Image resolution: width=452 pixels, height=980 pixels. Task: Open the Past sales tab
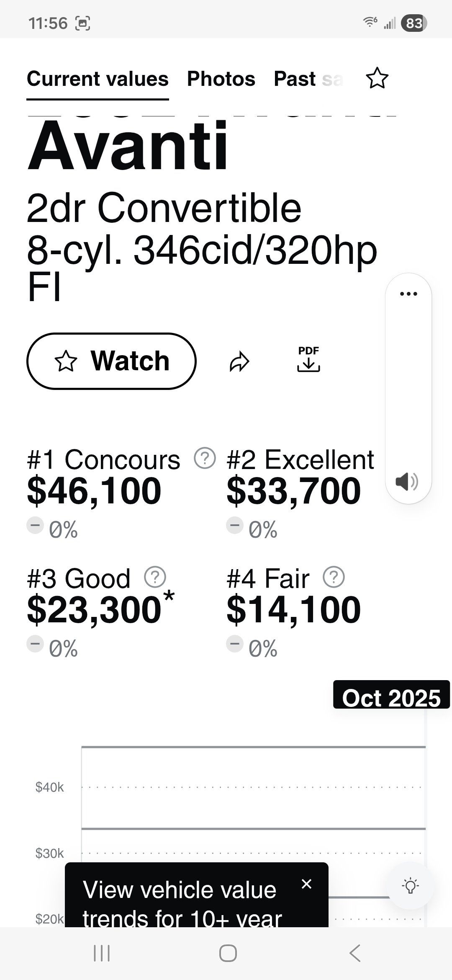click(x=308, y=79)
